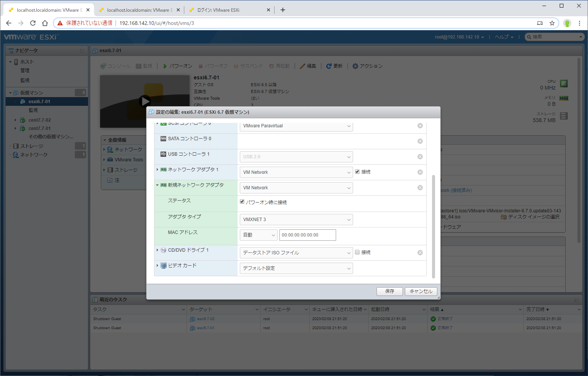588x376 pixels.
Task: Click the Console toolbar button
Action: point(115,66)
